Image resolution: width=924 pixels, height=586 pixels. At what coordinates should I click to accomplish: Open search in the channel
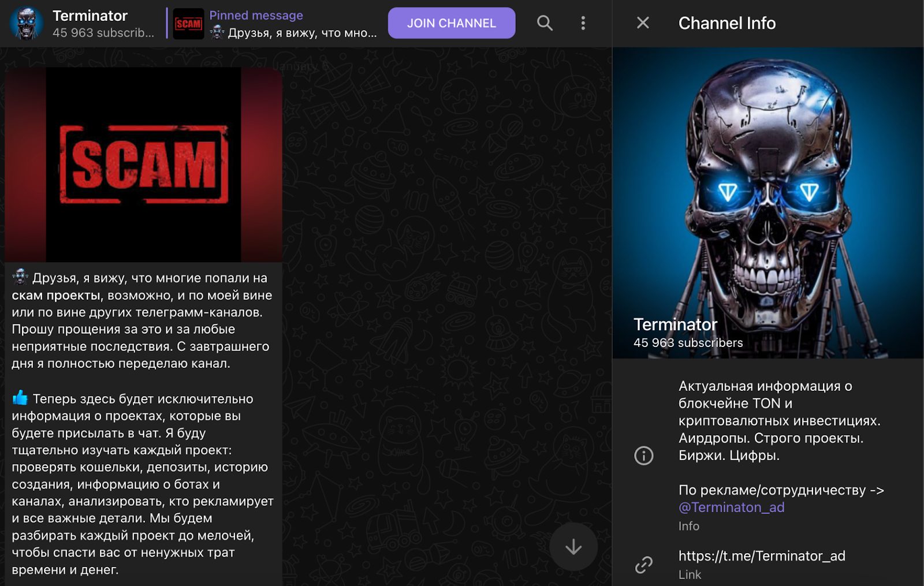tap(545, 23)
